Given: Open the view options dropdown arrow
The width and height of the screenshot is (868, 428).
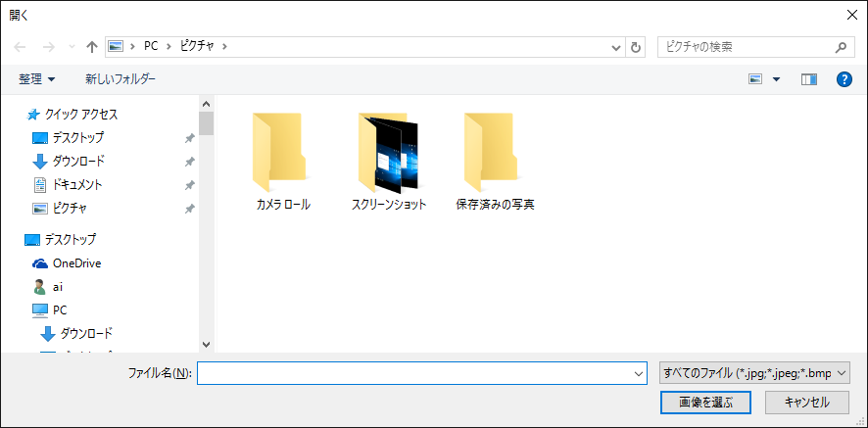Looking at the screenshot, I should tap(777, 79).
